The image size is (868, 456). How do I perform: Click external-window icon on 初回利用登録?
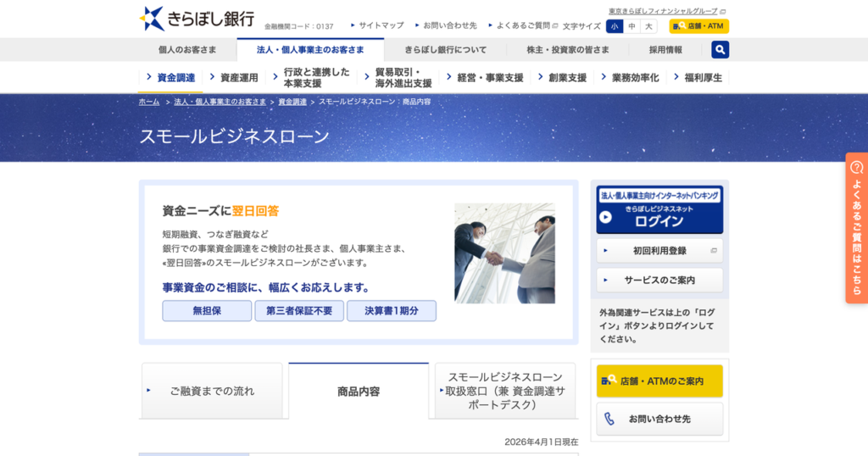click(x=714, y=251)
